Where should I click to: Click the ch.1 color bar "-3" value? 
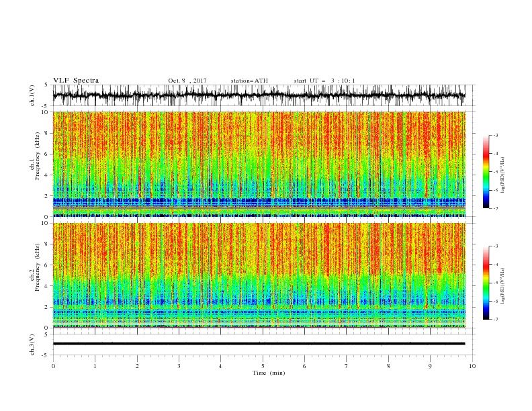pos(495,135)
